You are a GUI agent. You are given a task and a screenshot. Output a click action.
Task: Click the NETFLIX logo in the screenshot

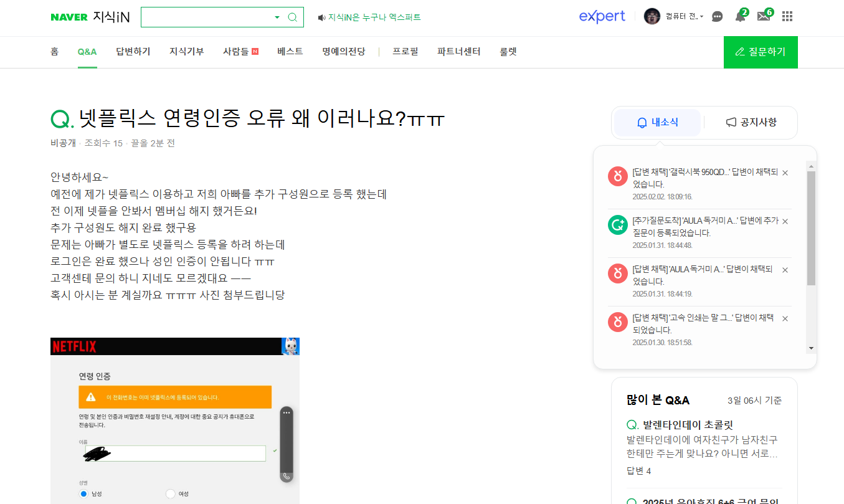coord(74,346)
